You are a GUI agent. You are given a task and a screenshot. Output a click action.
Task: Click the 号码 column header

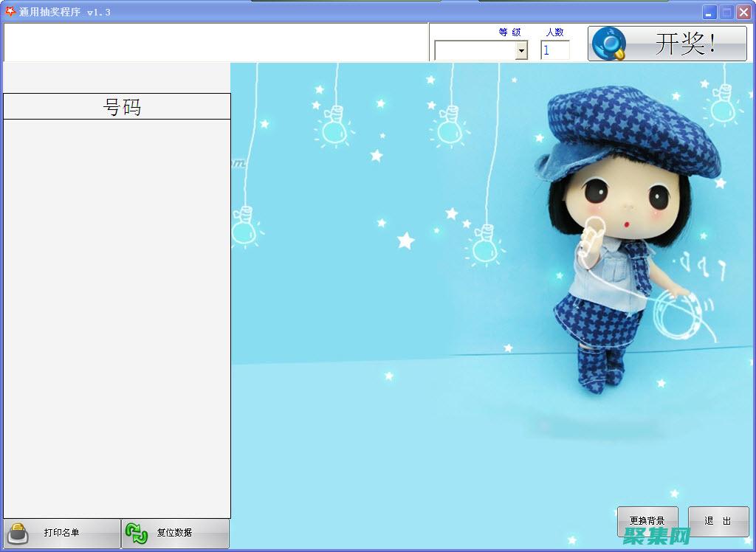coord(117,107)
